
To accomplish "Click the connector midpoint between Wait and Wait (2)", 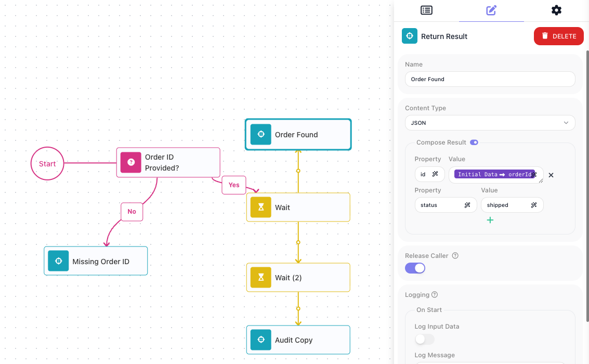I will [298, 242].
